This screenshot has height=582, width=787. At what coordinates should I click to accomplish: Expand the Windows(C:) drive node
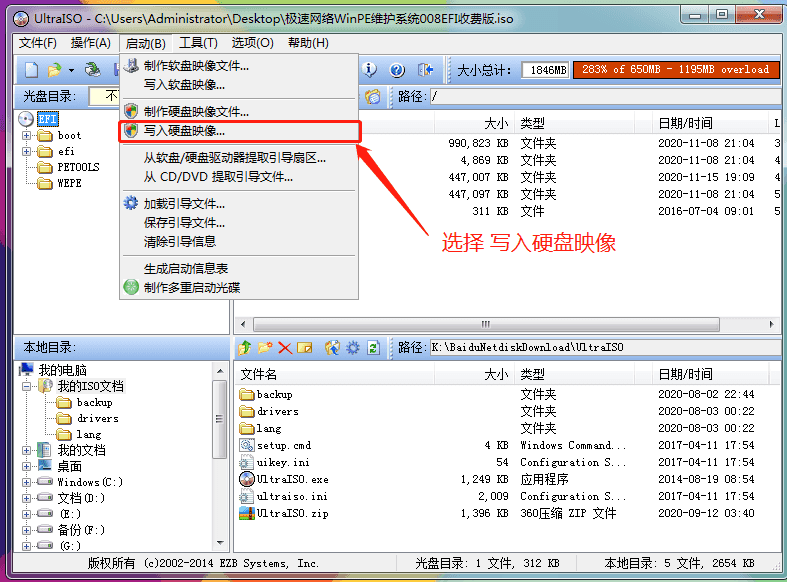click(27, 482)
